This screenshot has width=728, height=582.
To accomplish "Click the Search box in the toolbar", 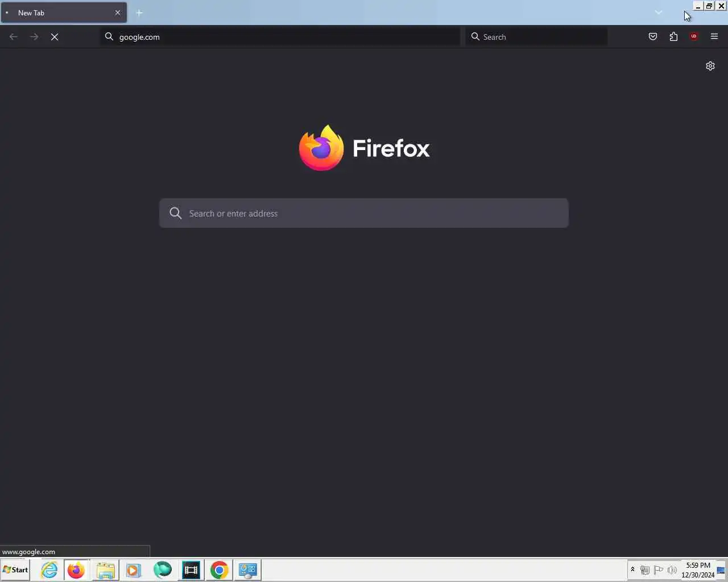I will [536, 37].
